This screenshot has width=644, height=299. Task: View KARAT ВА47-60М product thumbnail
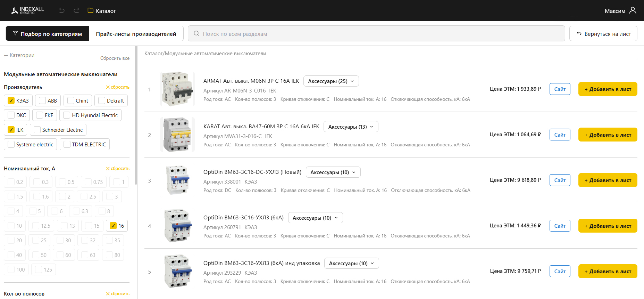click(177, 135)
